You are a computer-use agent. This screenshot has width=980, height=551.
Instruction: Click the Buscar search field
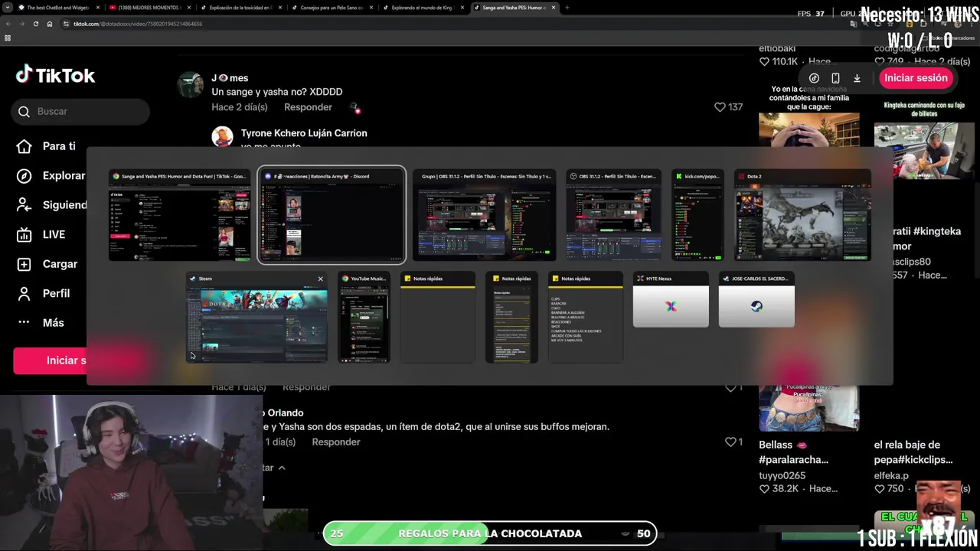[x=81, y=112]
